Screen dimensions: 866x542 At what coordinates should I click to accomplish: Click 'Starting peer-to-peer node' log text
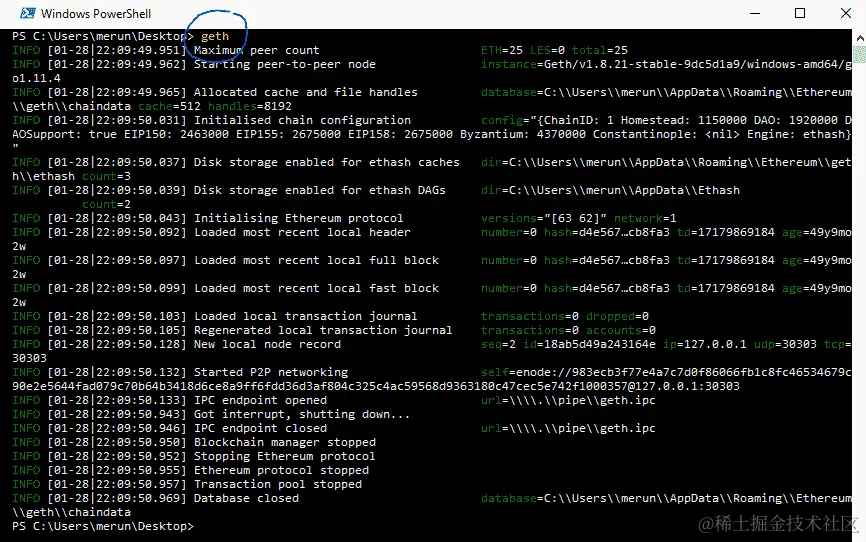(x=284, y=64)
